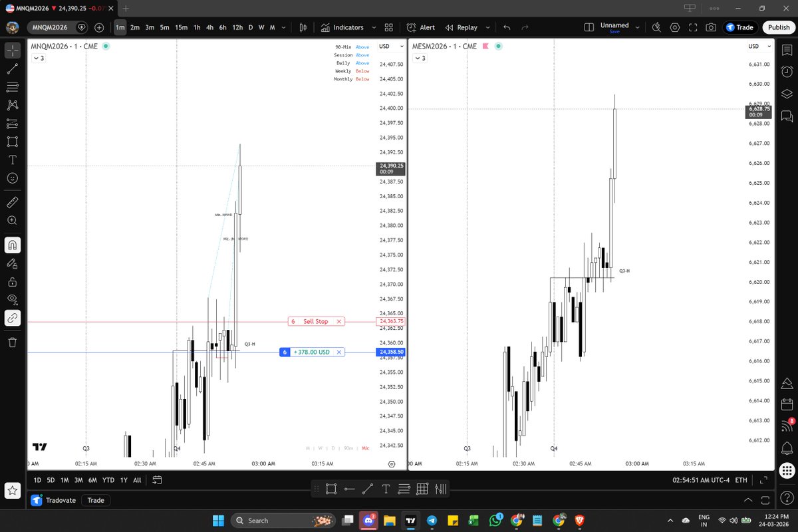Publish the chart idea
The image size is (798, 532).
click(777, 27)
